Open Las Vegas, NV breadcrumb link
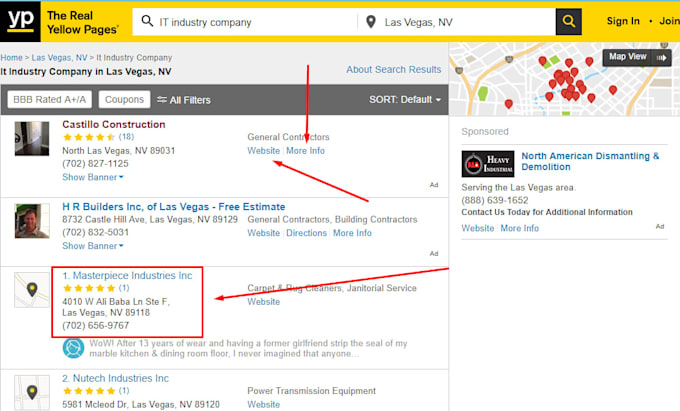680x411 pixels. (x=59, y=58)
